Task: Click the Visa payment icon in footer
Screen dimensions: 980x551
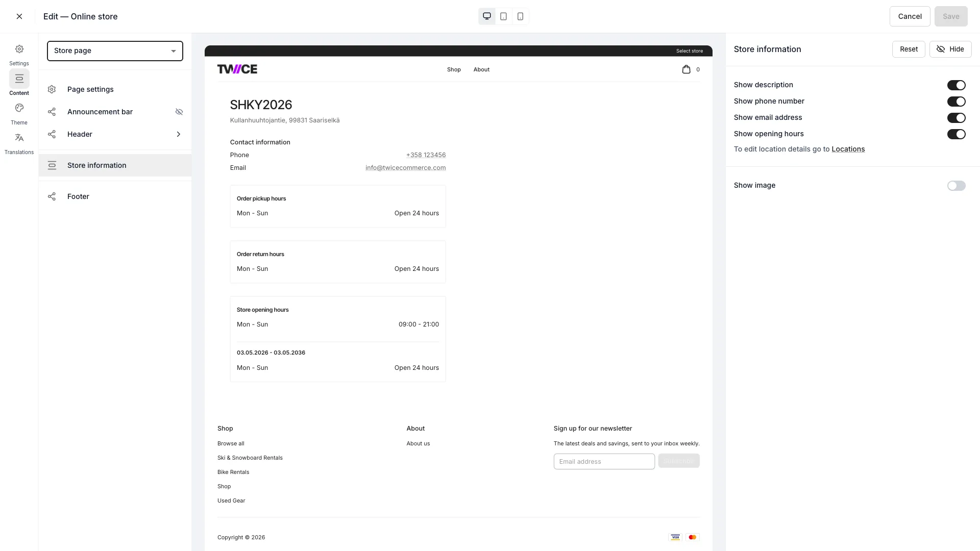Action: 675,537
